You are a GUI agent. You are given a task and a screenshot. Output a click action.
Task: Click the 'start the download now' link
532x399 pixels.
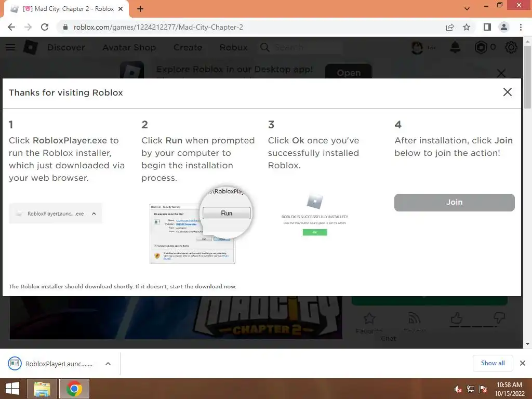(203, 286)
